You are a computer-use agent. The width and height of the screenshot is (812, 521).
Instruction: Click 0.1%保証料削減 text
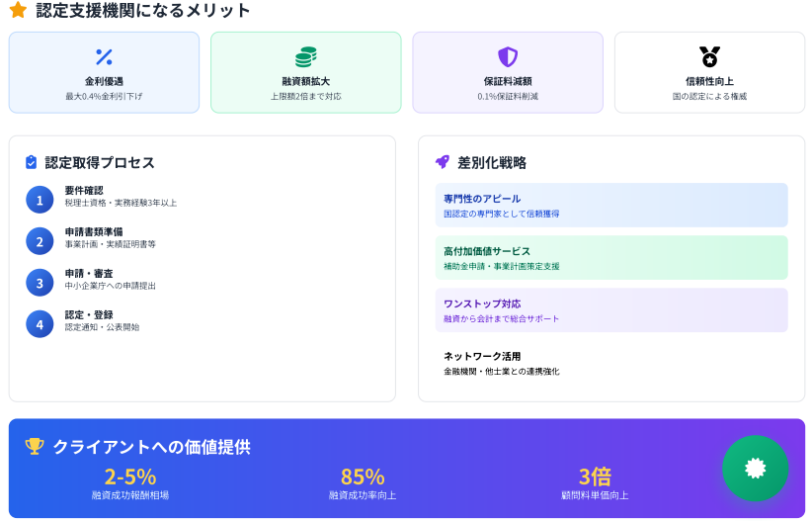[508, 97]
